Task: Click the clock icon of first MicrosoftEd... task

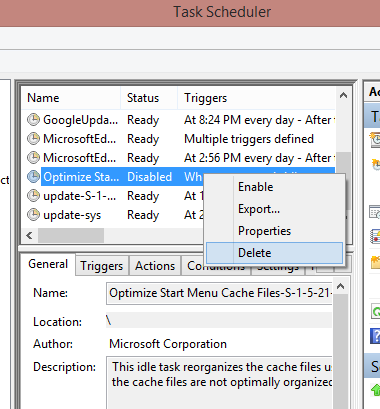Action: point(33,139)
